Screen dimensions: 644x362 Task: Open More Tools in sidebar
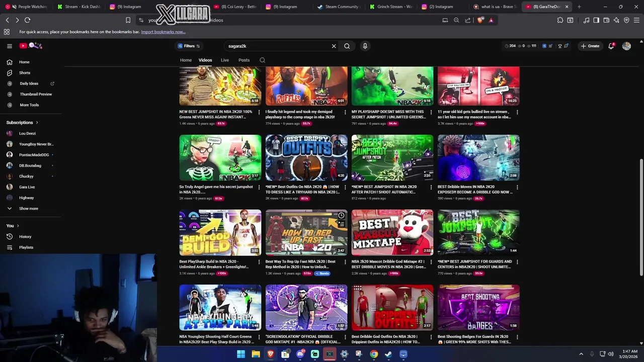29,105
